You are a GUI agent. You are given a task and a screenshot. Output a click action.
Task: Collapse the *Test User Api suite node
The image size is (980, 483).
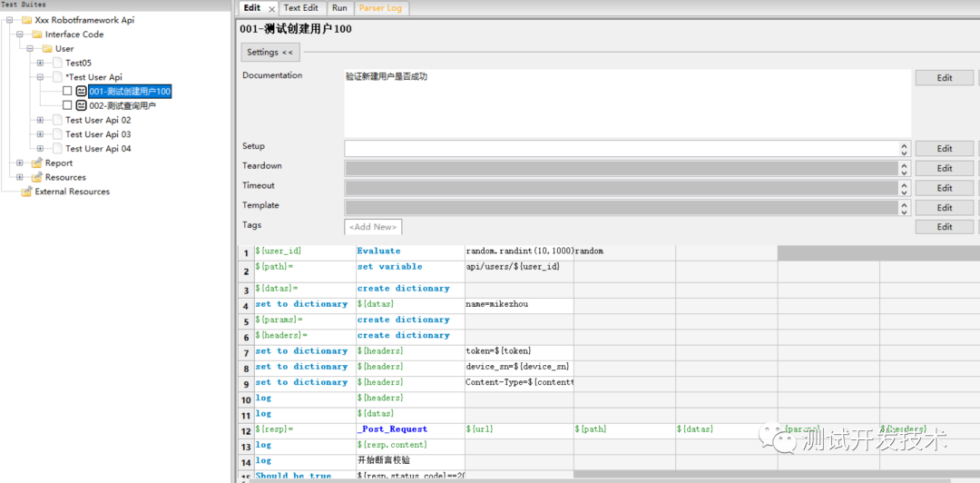point(40,77)
